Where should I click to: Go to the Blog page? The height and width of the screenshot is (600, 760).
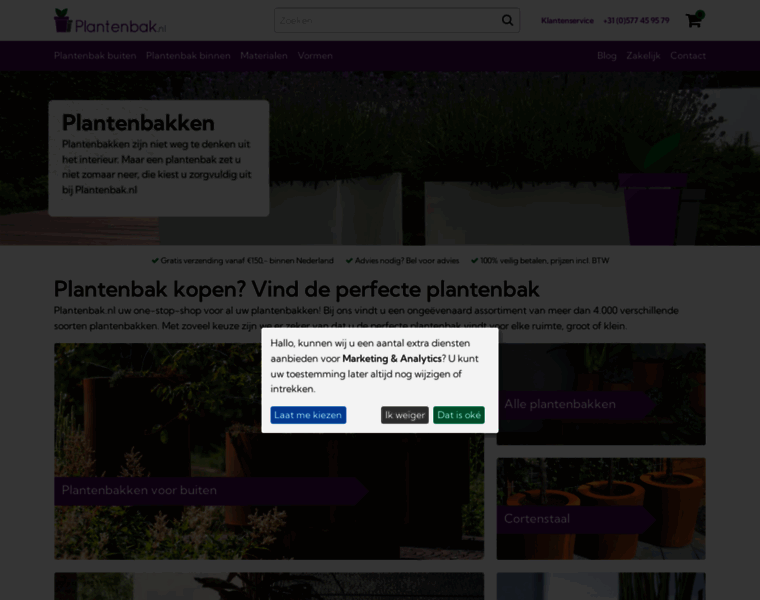click(607, 56)
